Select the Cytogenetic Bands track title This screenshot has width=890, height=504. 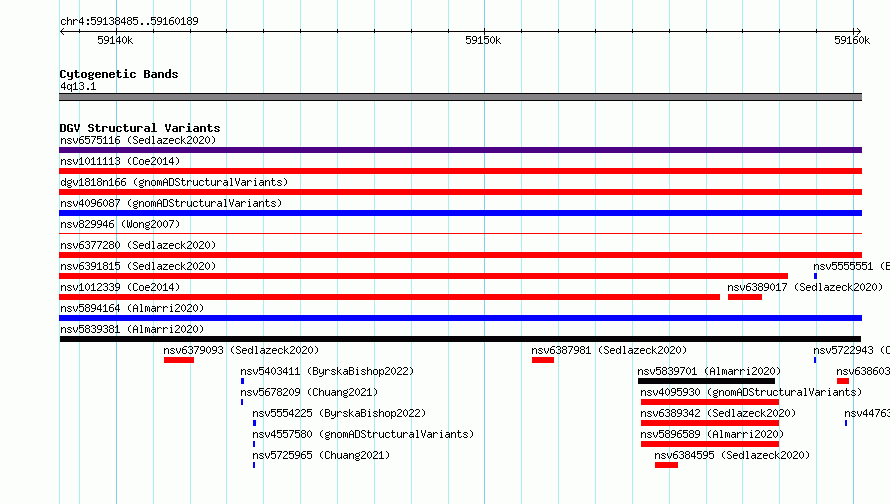tap(119, 74)
